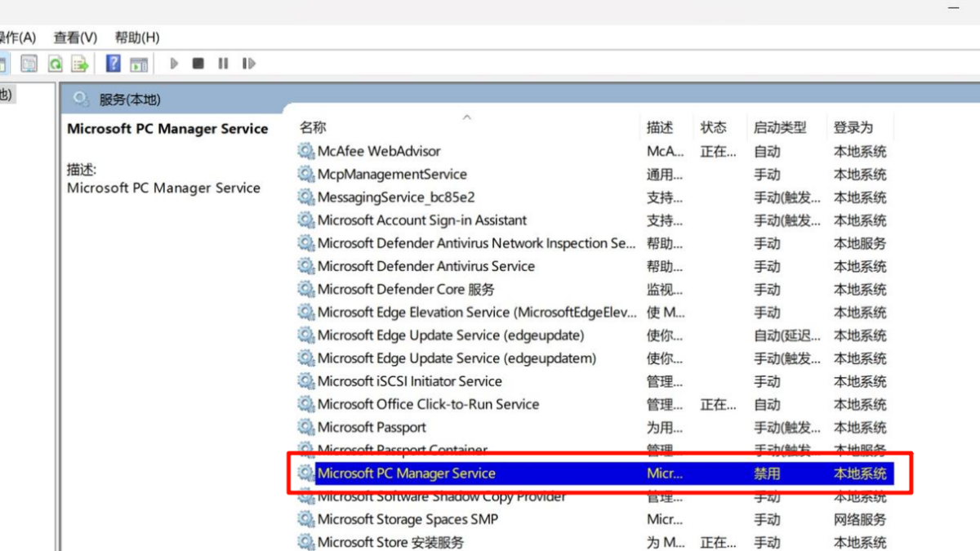
Task: Click 手动(触发... in MessagingService_bc85e2 row
Action: tap(787, 197)
